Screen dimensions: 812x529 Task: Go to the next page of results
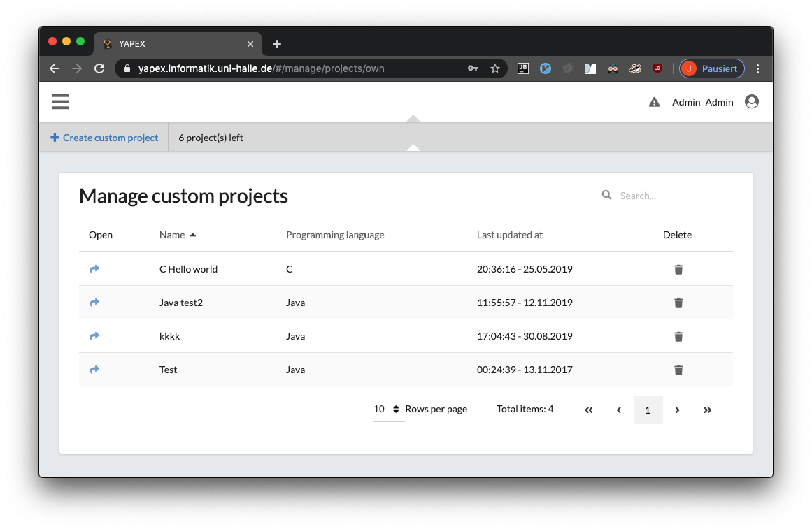pos(677,410)
